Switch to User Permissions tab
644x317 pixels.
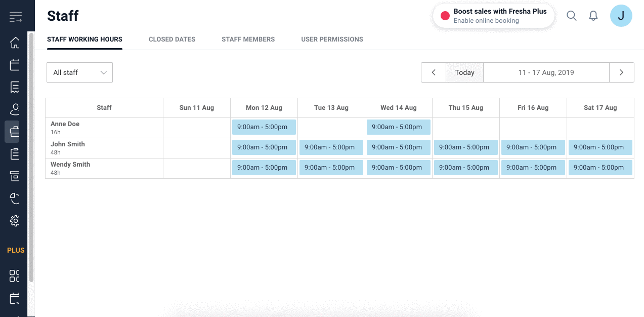point(332,39)
